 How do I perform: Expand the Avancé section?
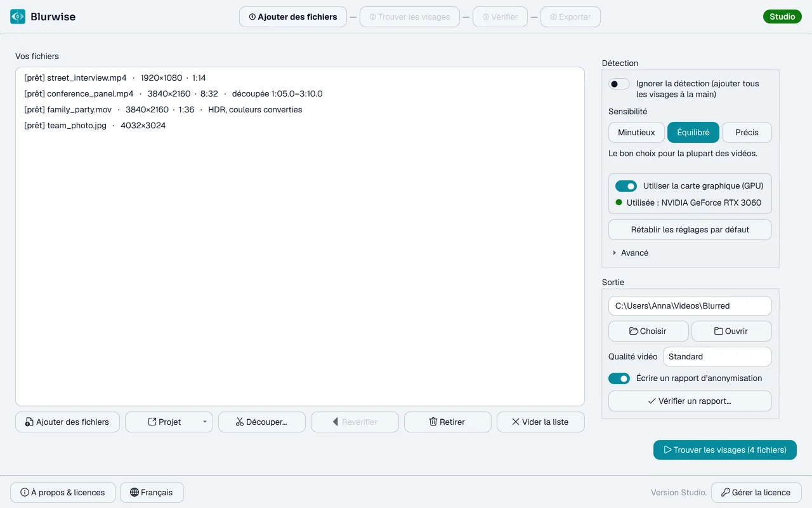[631, 253]
